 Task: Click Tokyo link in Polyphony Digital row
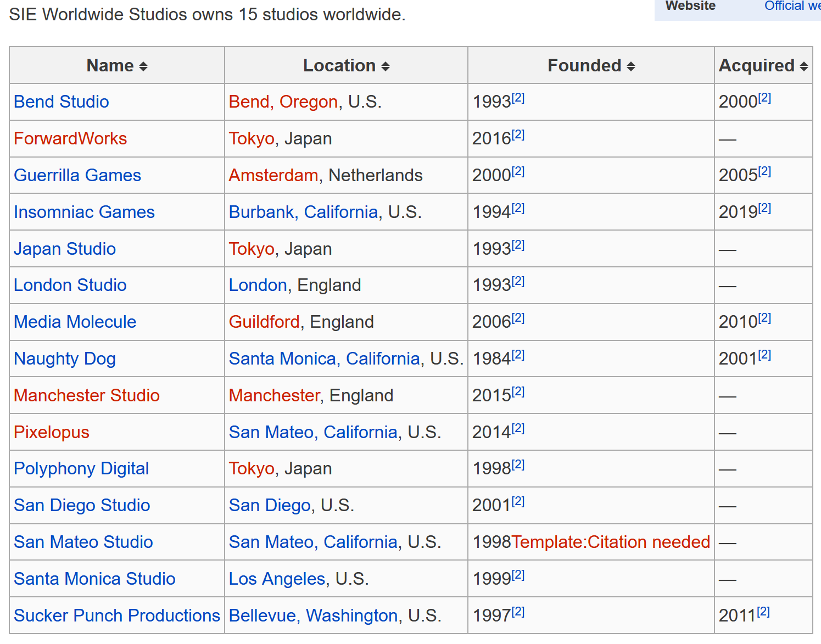pos(252,468)
